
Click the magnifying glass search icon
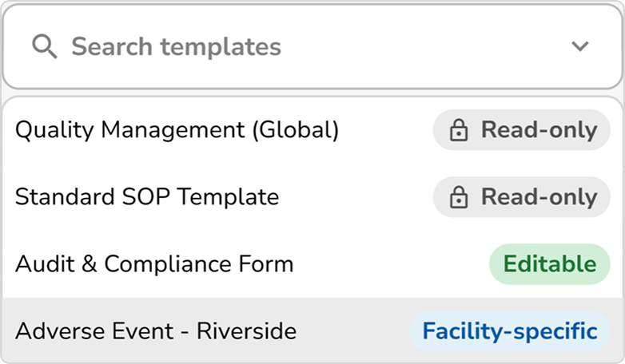[44, 46]
